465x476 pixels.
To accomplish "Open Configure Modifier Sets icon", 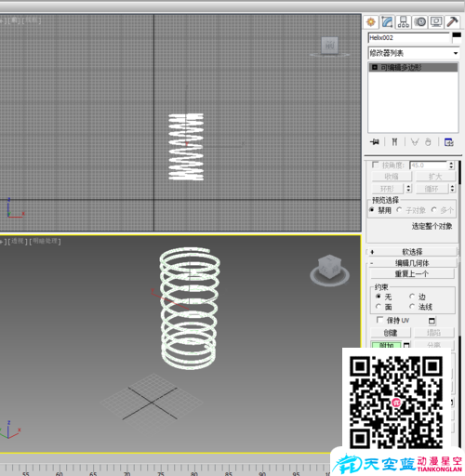I will [449, 142].
